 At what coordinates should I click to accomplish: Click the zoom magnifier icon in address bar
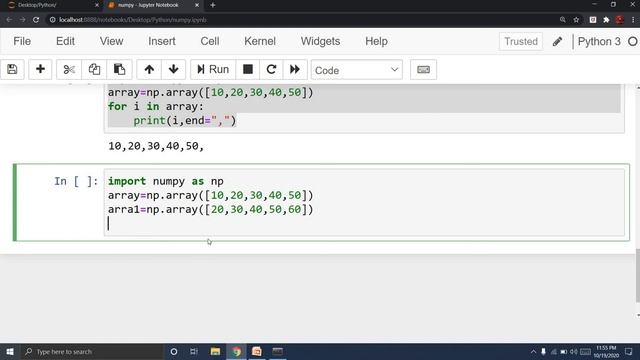click(x=563, y=20)
